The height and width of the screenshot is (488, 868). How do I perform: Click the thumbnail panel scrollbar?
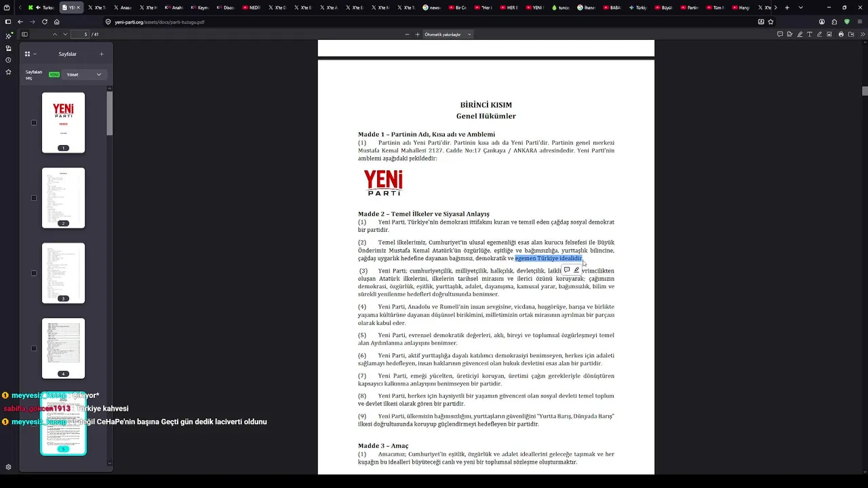tap(110, 113)
